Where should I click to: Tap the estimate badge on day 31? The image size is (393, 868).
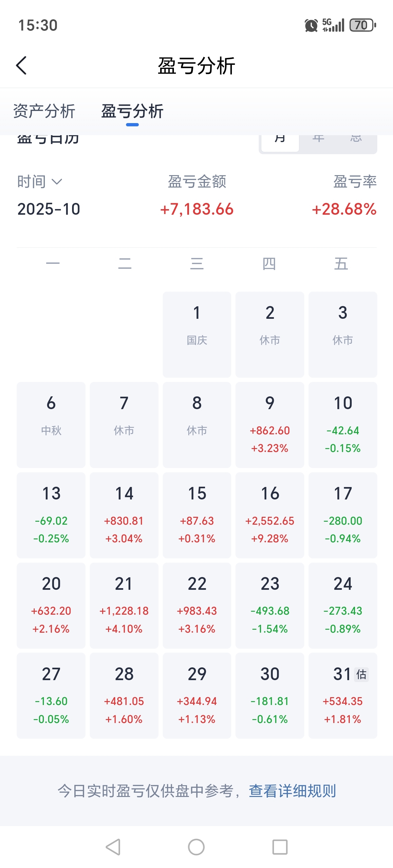click(x=361, y=674)
